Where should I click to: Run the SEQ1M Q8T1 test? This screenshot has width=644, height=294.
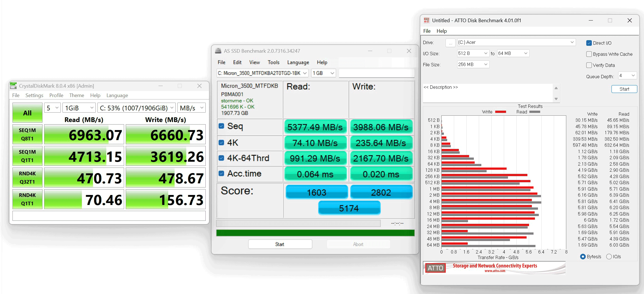tap(27, 134)
